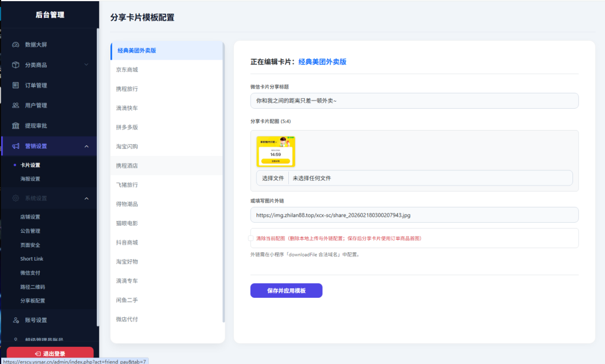Select 携程旅行 template
The height and width of the screenshot is (364, 605).
167,89
